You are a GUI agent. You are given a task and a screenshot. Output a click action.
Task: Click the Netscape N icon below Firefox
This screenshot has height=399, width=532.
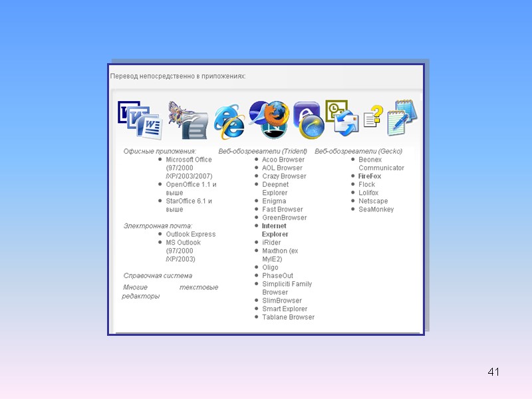pos(274,130)
